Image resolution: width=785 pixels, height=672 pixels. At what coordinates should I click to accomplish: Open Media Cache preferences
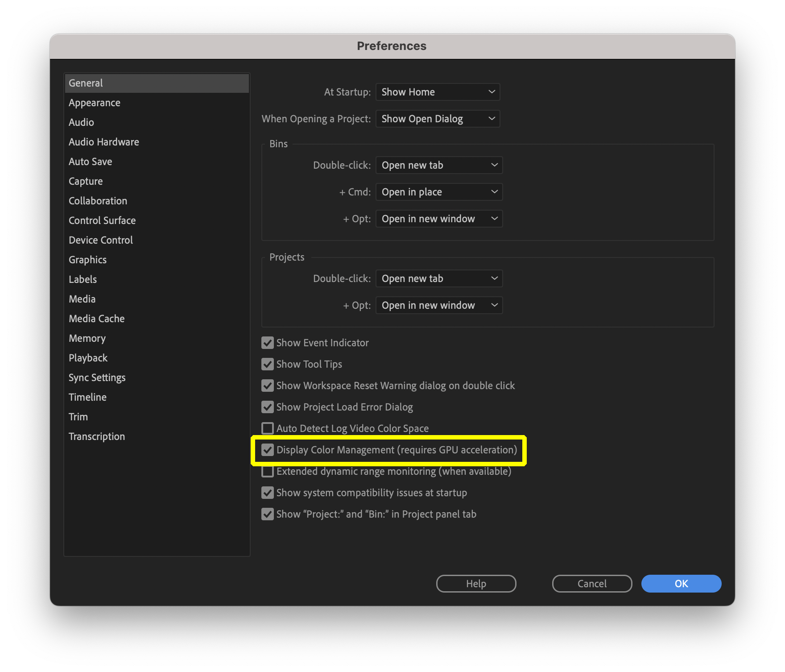point(157,319)
